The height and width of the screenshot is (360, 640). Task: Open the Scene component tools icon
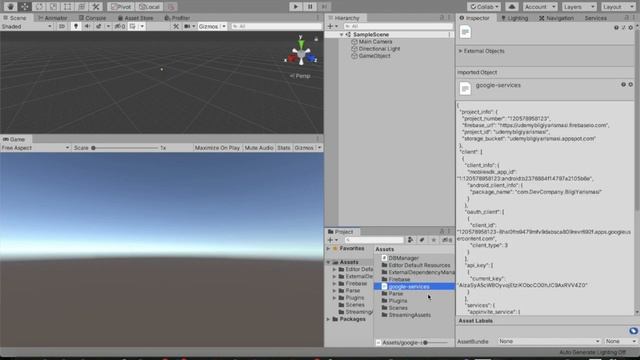point(176,26)
